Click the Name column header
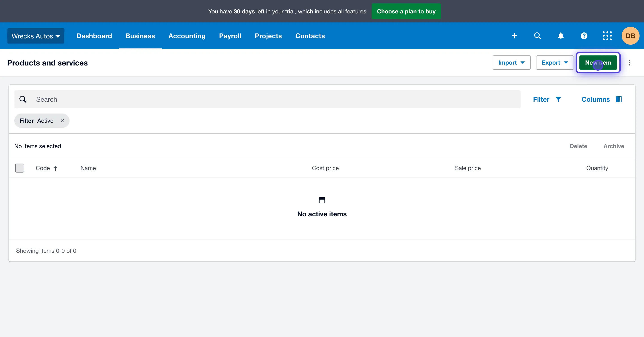 point(88,168)
